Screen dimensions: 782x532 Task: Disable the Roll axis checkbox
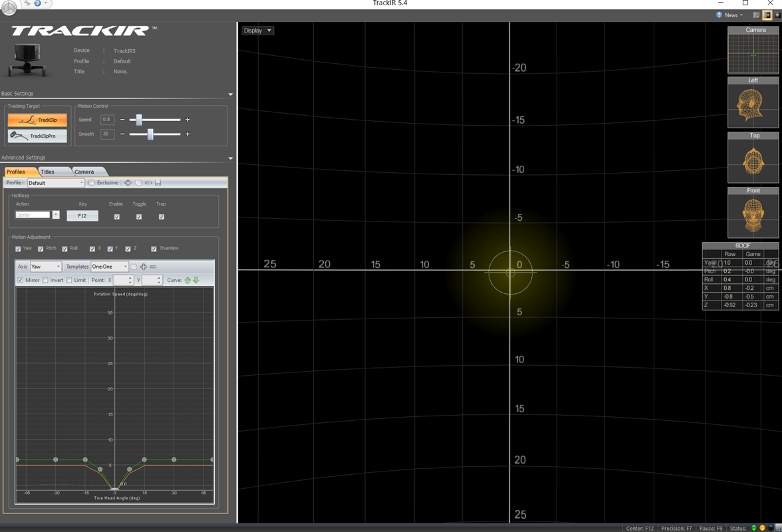65,249
